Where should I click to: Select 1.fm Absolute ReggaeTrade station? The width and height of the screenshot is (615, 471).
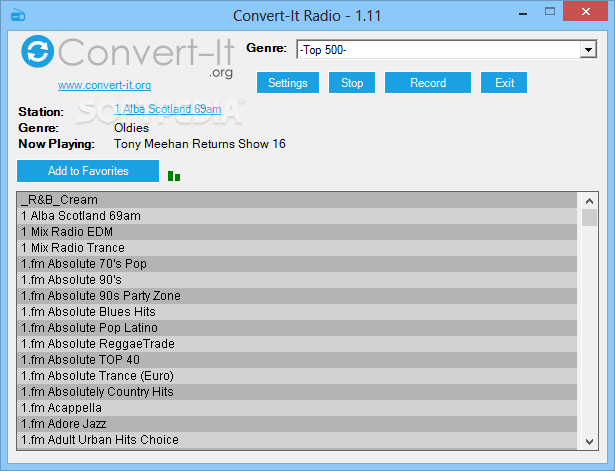coord(297,344)
